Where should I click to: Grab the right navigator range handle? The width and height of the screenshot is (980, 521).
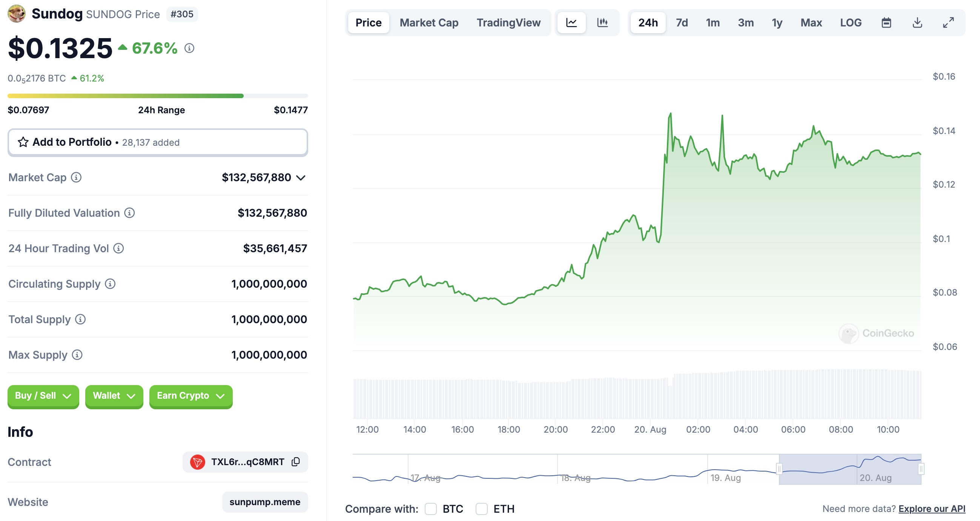(x=921, y=469)
